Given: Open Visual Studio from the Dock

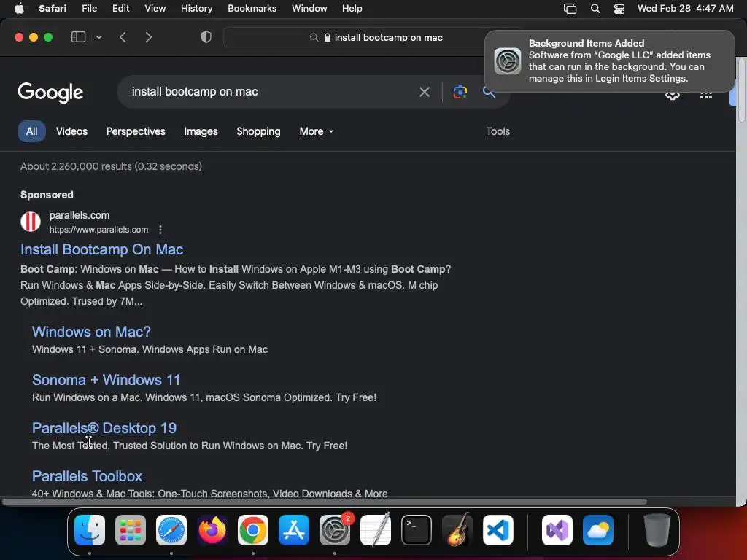Looking at the screenshot, I should (x=557, y=530).
